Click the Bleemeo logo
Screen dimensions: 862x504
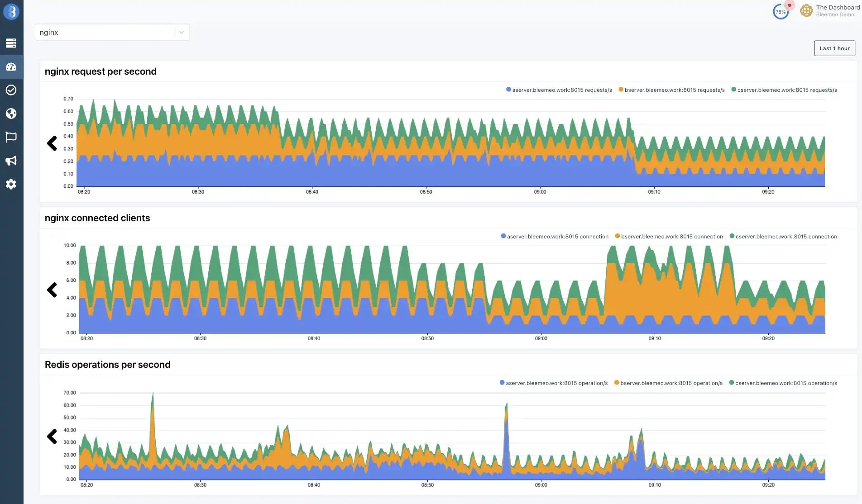click(11, 12)
